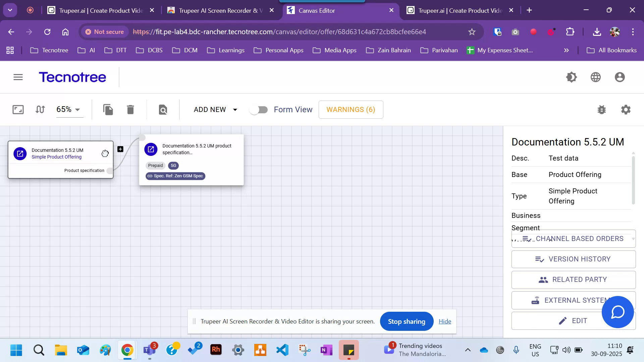644x362 pixels.
Task: Select the fit-to-screen icon on the canvas toolbar
Action: pos(18,110)
